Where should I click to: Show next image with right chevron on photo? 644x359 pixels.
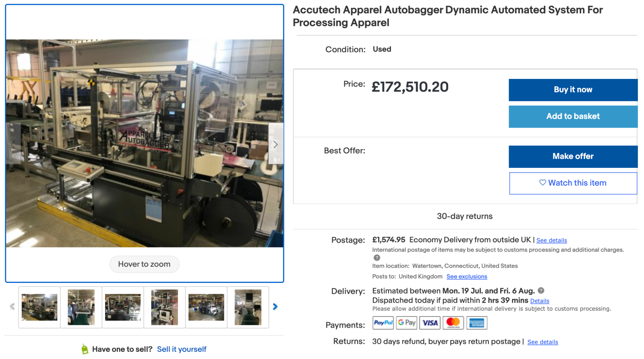[275, 144]
